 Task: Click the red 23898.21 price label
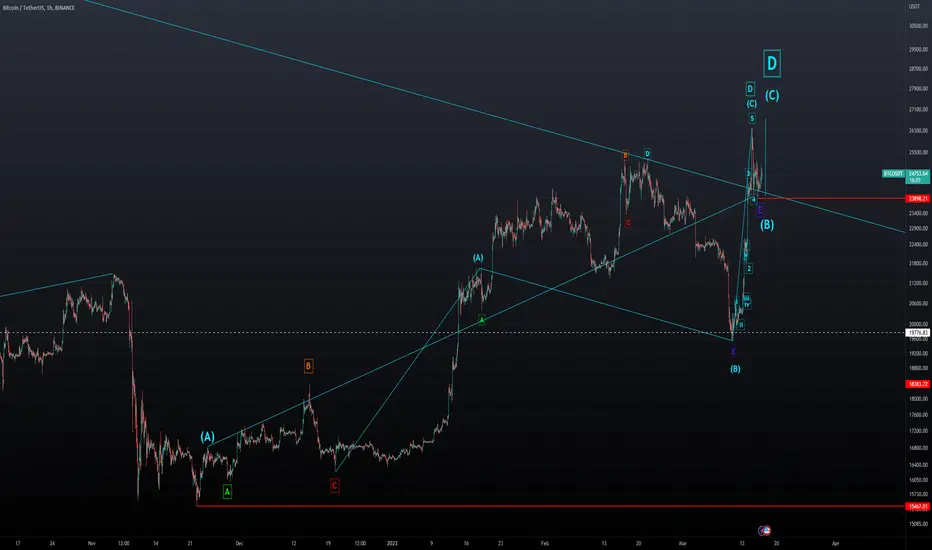[x=918, y=199]
